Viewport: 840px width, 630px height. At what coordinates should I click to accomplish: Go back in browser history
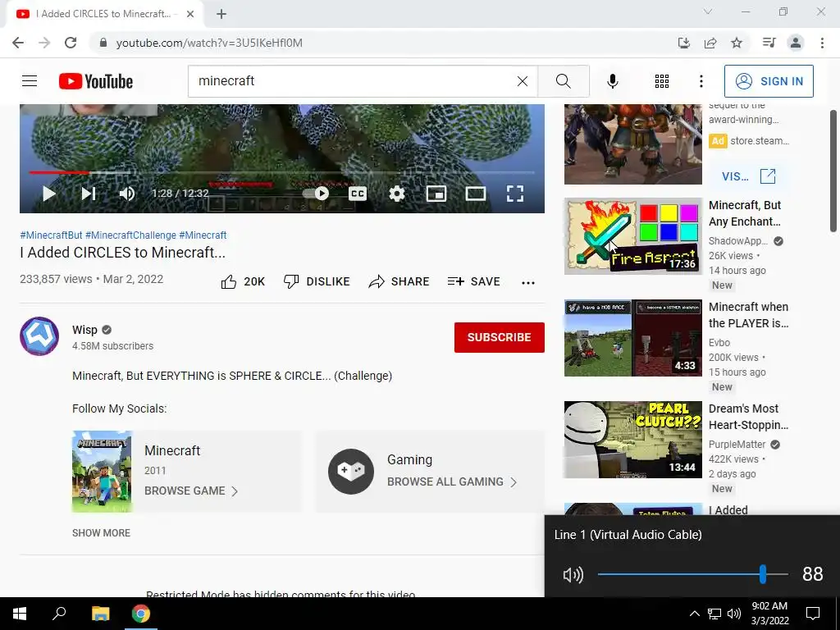point(18,43)
